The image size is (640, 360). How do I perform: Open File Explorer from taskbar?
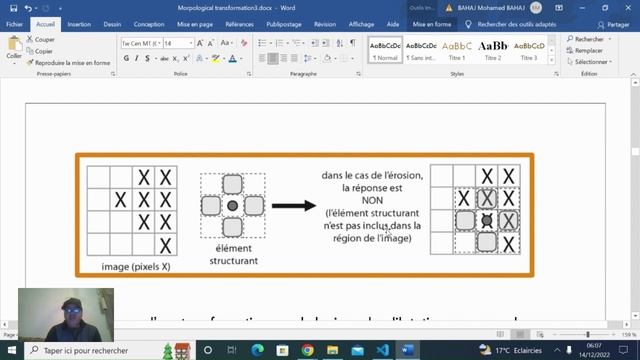(x=333, y=350)
